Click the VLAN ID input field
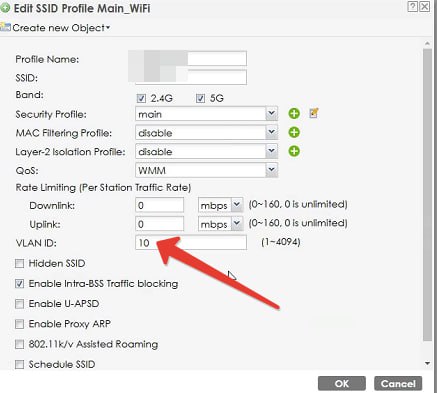 191,242
